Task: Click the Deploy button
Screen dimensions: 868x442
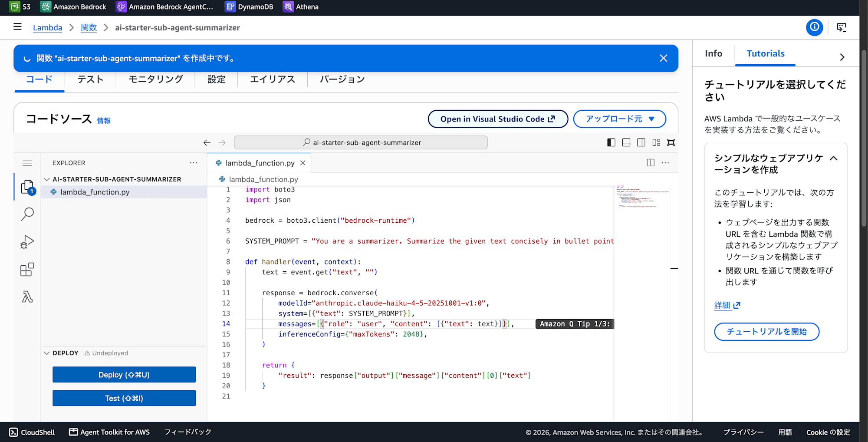Action: (124, 375)
